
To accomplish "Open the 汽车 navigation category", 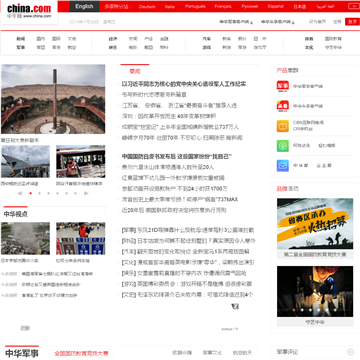I will coord(206,39).
